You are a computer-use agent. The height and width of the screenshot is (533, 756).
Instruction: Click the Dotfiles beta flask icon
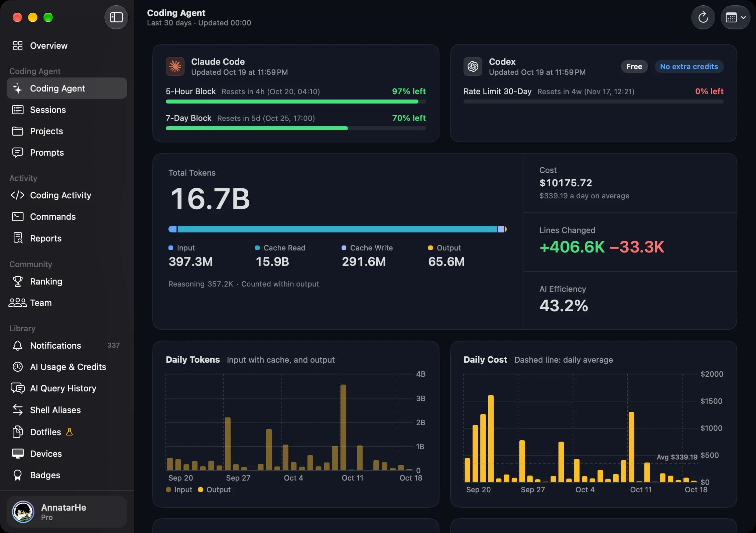tap(70, 432)
